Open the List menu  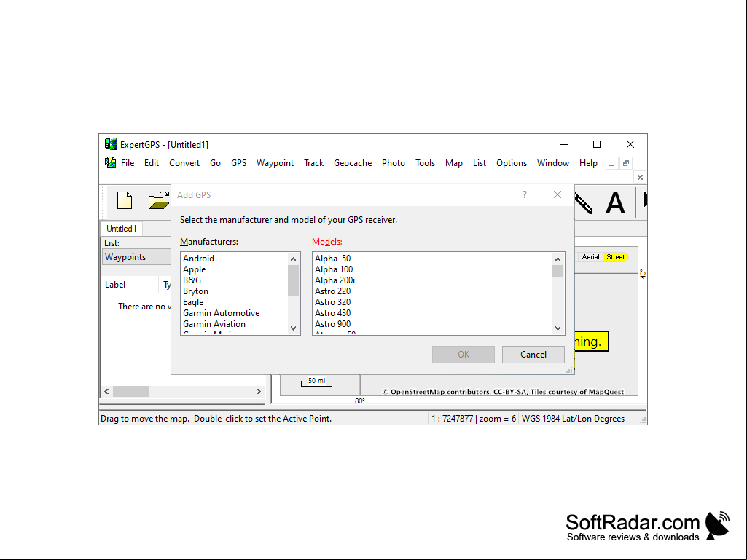480,163
